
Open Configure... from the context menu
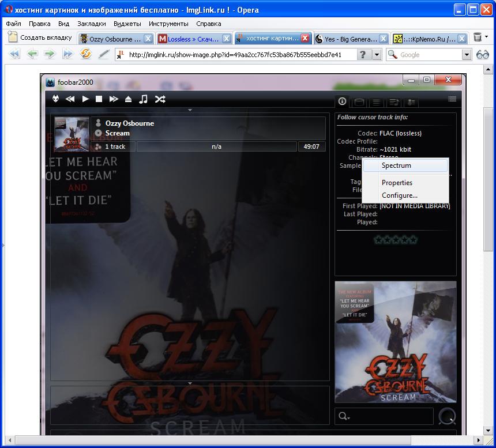pos(399,195)
